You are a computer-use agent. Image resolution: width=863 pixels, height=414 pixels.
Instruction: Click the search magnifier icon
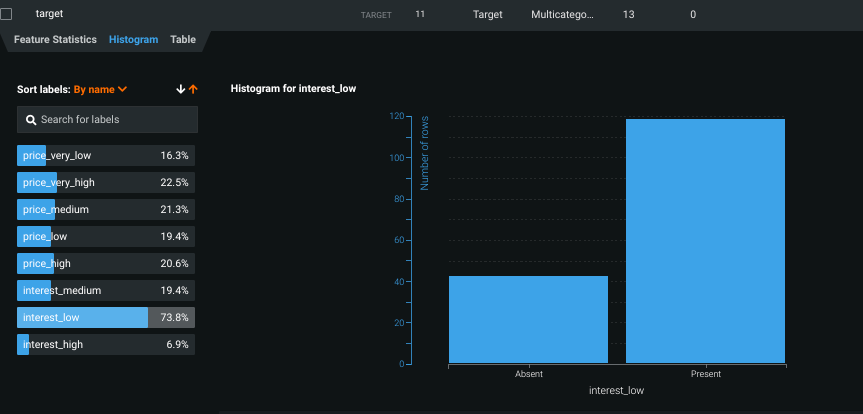point(31,120)
